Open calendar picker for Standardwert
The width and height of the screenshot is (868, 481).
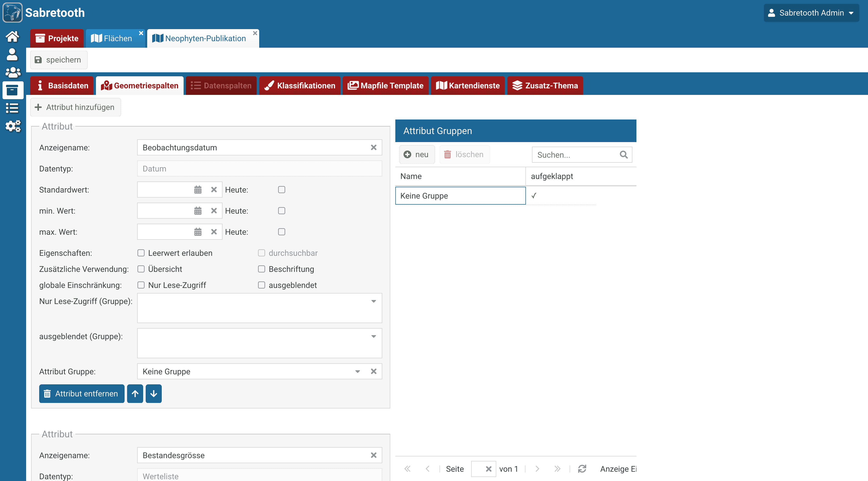pyautogui.click(x=198, y=190)
